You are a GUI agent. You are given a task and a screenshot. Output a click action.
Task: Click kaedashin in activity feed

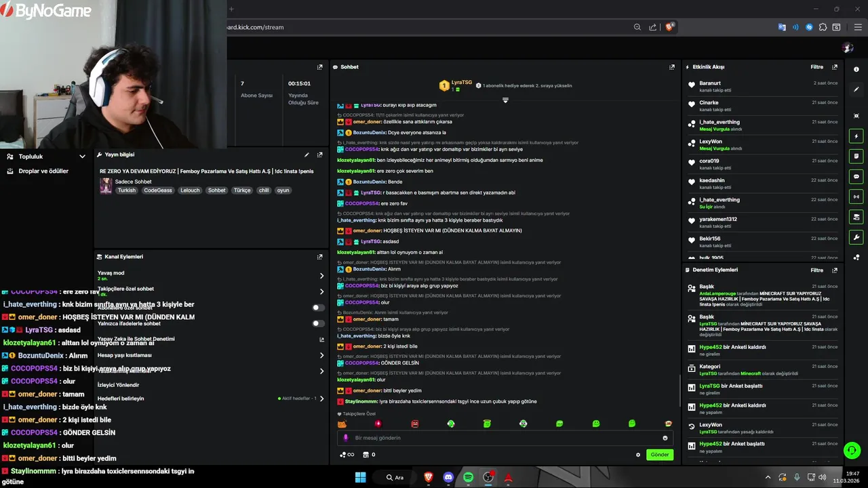[712, 180]
